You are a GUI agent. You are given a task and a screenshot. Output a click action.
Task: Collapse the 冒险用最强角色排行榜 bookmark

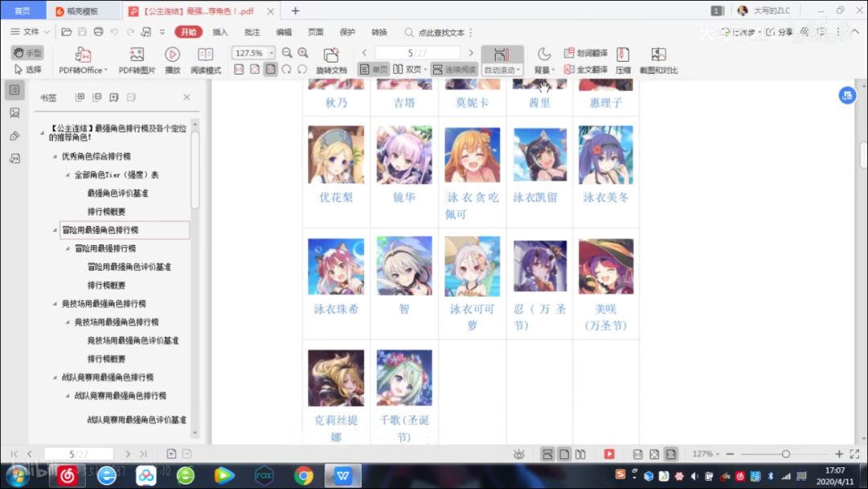(55, 230)
